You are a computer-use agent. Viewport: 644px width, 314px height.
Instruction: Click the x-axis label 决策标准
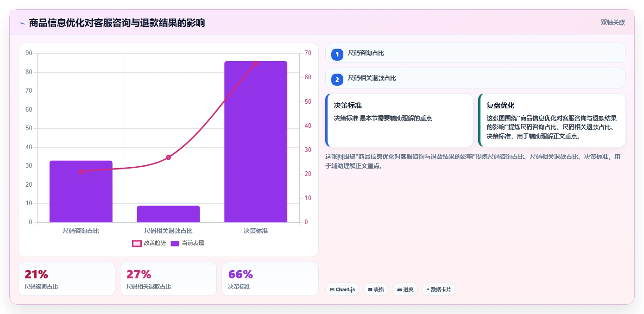(x=256, y=231)
